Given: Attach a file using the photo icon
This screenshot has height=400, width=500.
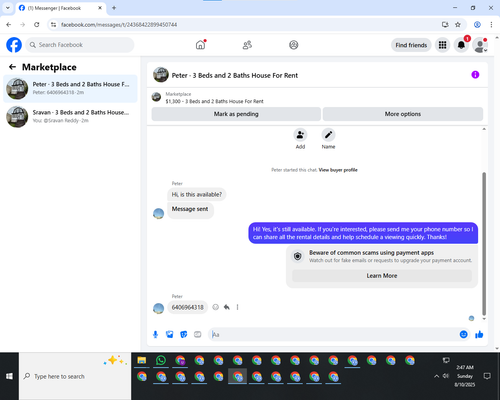Looking at the screenshot, I should [169, 334].
